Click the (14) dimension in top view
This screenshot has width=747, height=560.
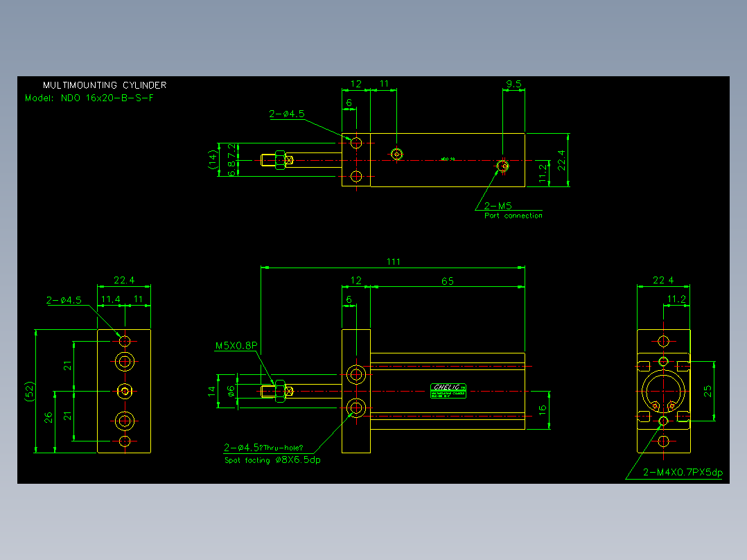coord(213,159)
